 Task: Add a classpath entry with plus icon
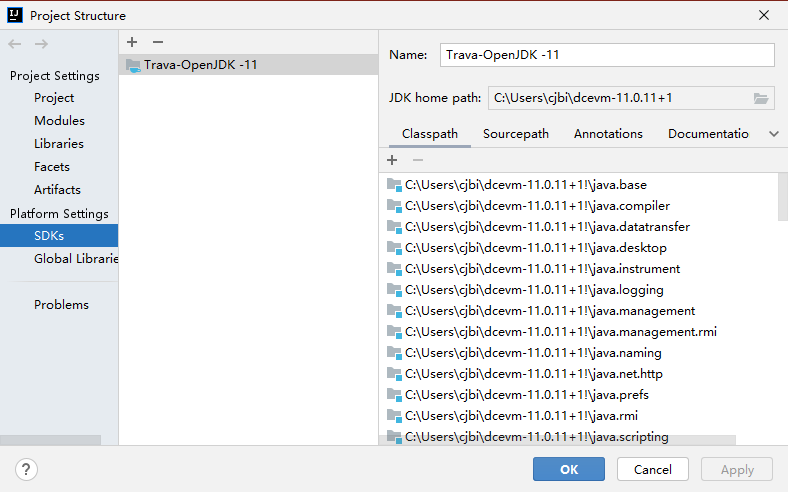coord(392,160)
